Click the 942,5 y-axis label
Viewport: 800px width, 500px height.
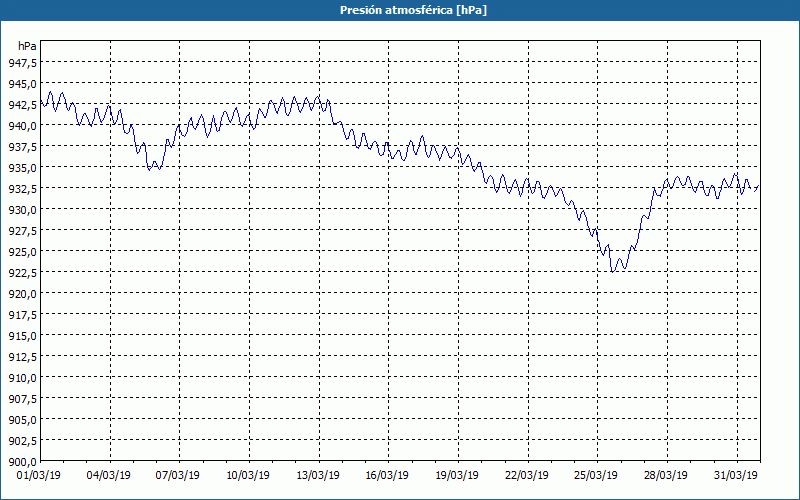click(x=22, y=104)
